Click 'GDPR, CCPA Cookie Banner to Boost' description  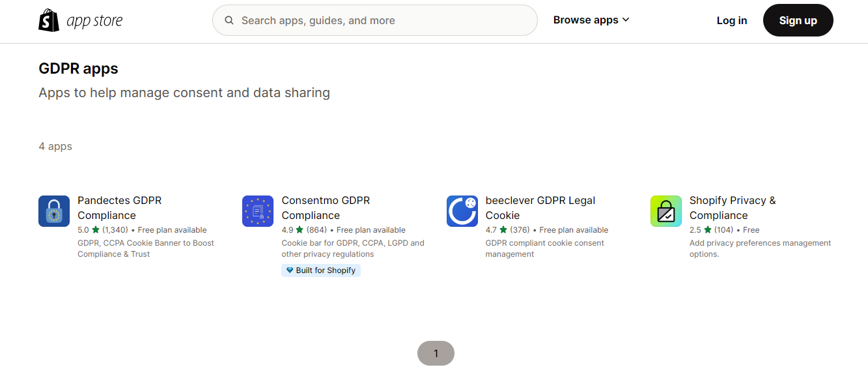pyautogui.click(x=146, y=248)
